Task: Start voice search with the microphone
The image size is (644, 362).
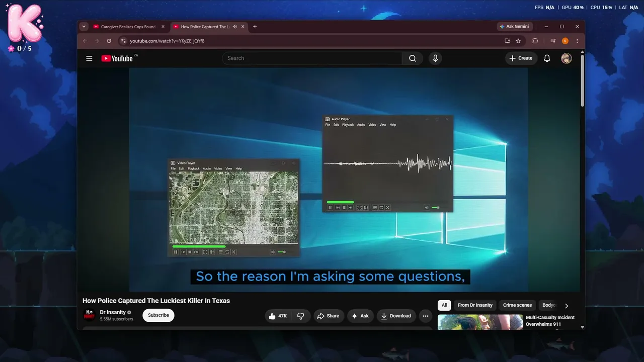Action: click(435, 58)
